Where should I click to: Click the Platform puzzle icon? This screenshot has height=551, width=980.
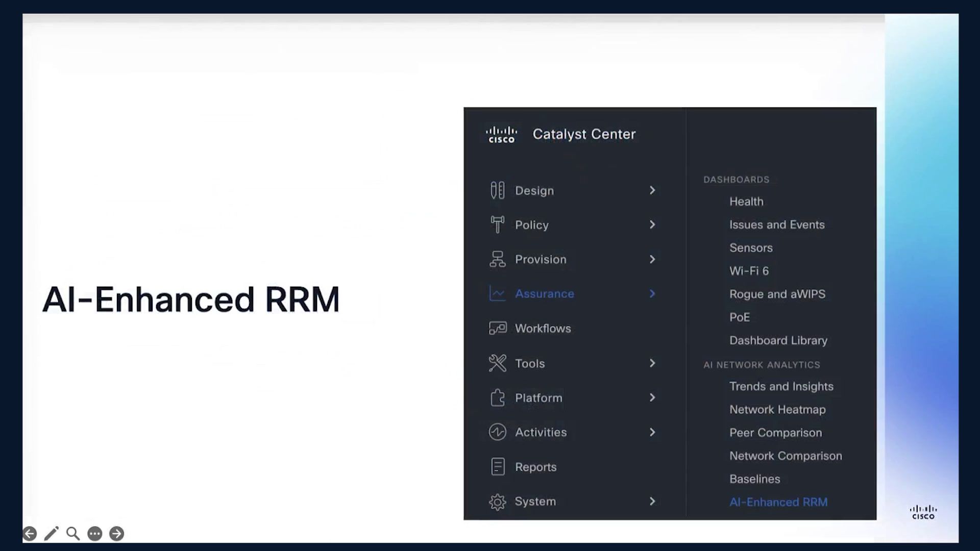click(497, 397)
